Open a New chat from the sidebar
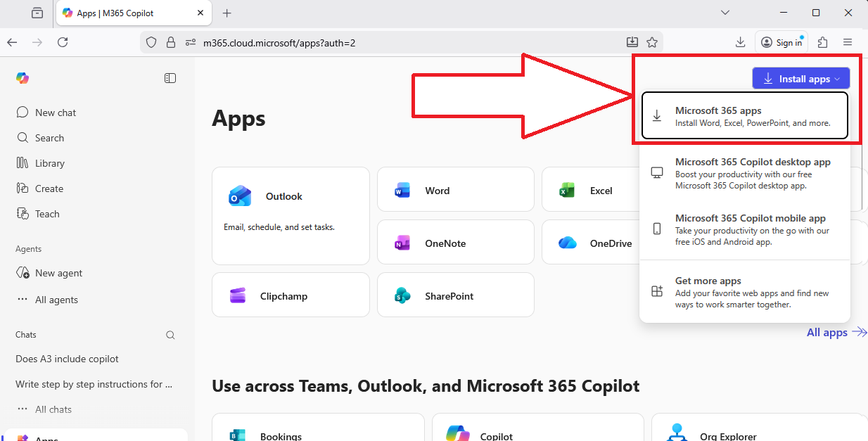Image resolution: width=868 pixels, height=441 pixels. [54, 112]
